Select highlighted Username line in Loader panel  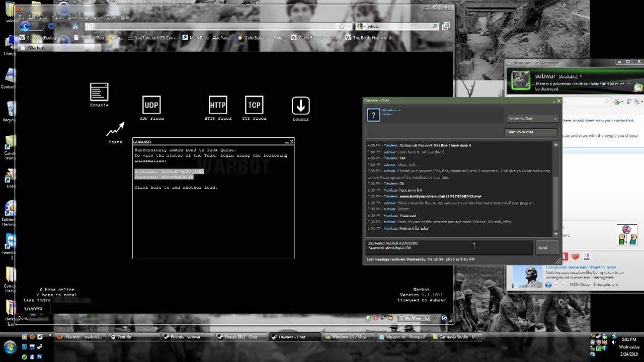[x=169, y=171]
